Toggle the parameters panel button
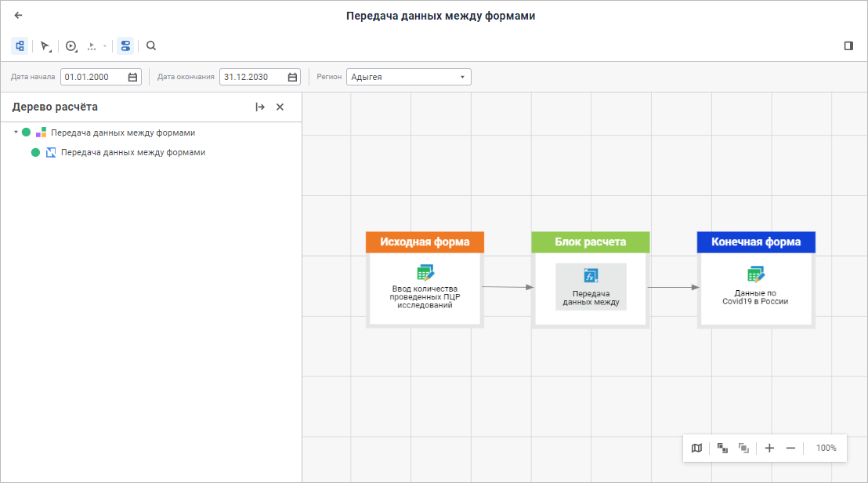Viewport: 868px width, 483px height. point(125,46)
